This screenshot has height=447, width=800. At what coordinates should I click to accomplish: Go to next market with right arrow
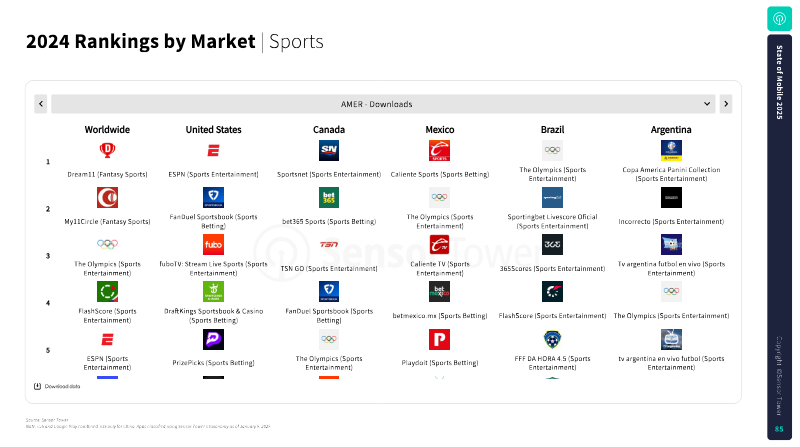coord(726,104)
